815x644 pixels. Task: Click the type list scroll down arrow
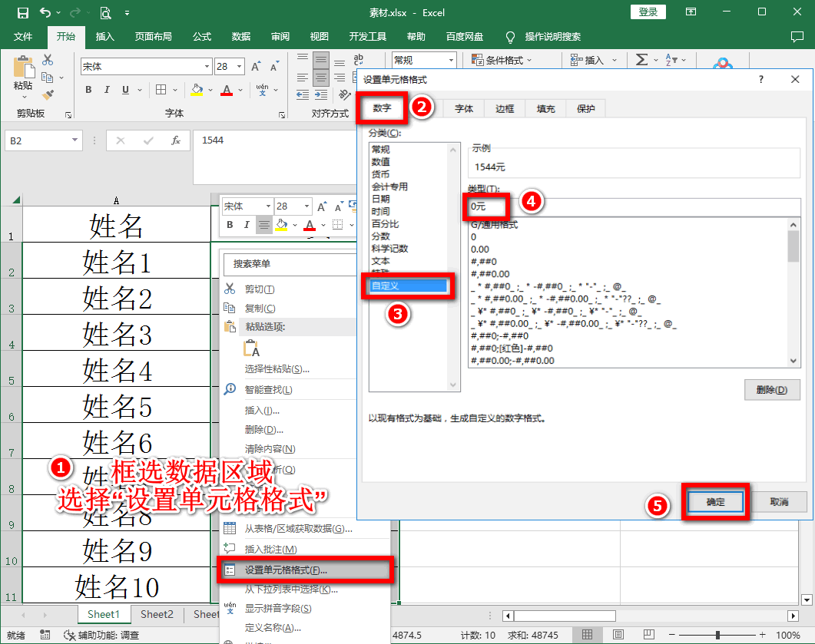click(793, 361)
